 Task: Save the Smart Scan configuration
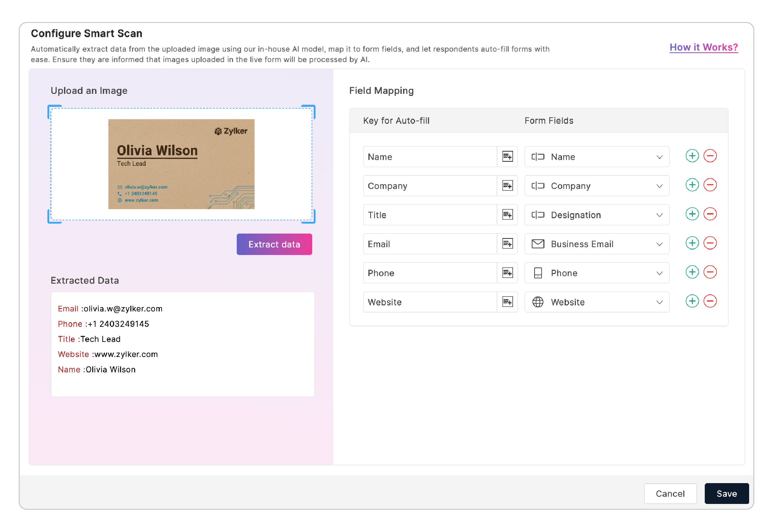(726, 494)
